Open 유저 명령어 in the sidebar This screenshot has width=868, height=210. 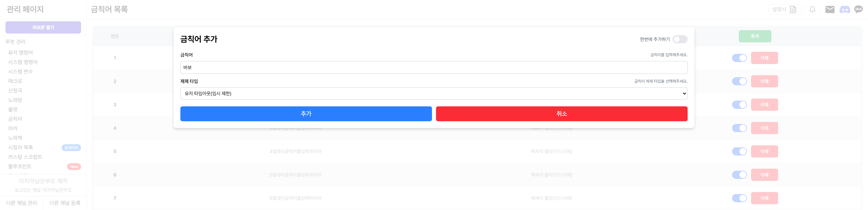click(20, 52)
